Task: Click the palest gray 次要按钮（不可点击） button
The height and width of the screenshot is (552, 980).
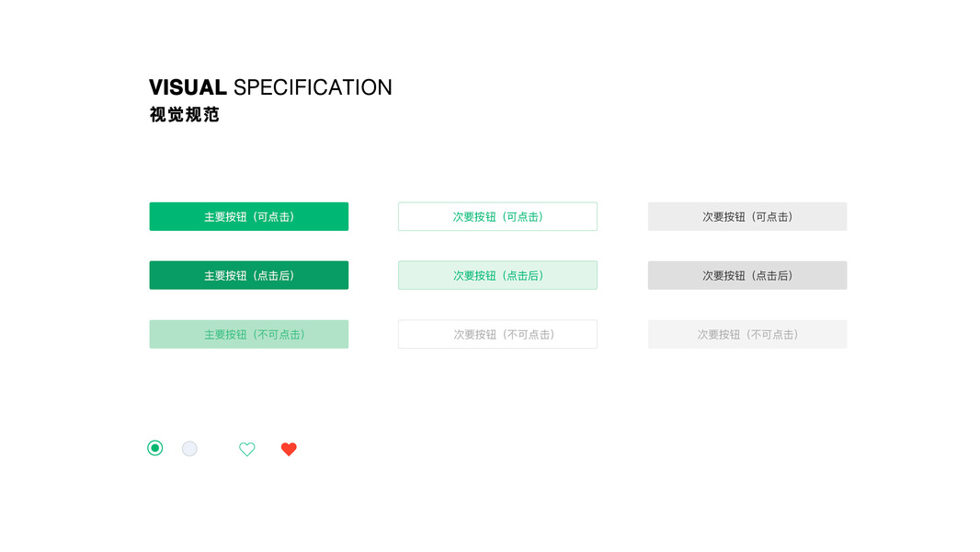Action: (x=746, y=334)
